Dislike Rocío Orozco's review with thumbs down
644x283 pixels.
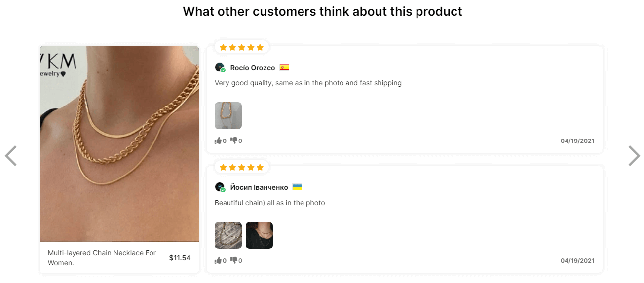[234, 141]
